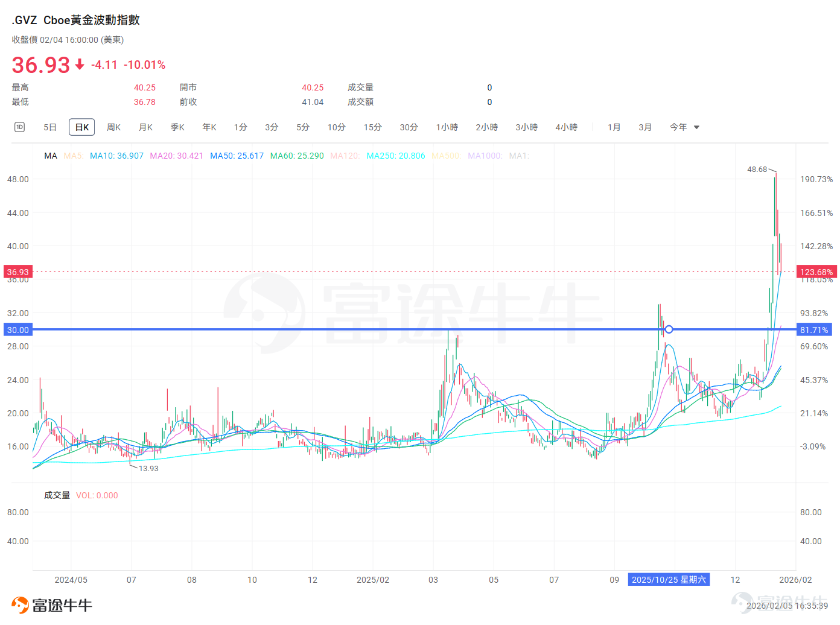Click the 富途牛牛 logo icon at the bottom left
Image resolution: width=840 pixels, height=625 pixels.
20,604
